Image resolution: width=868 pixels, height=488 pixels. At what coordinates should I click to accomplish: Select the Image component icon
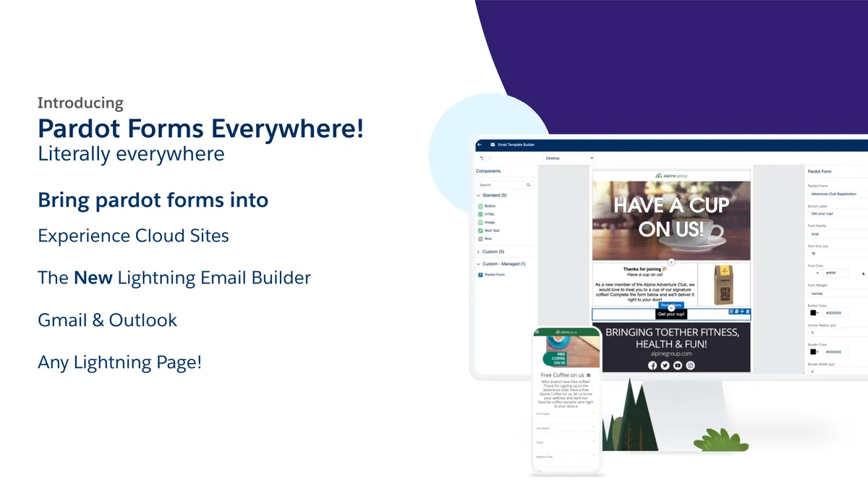tap(481, 223)
